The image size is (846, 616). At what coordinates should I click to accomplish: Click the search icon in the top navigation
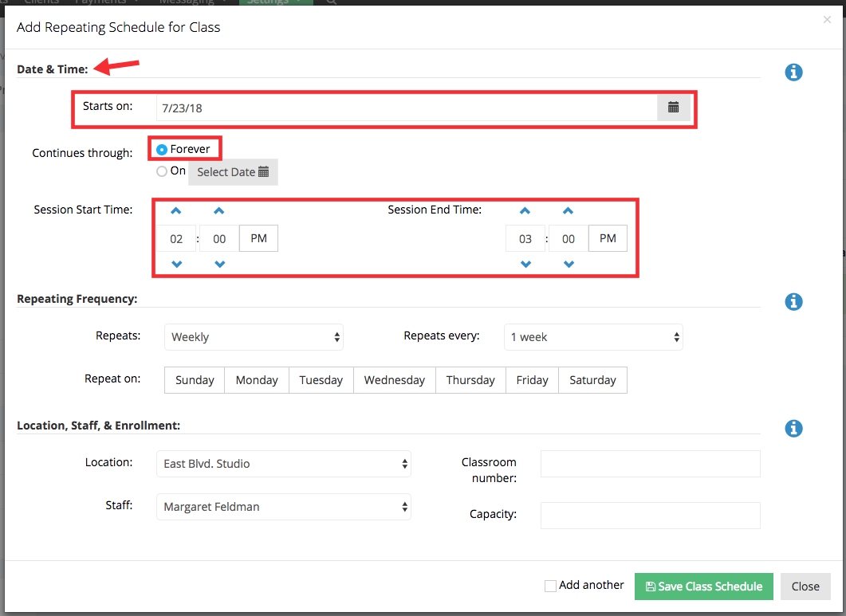coord(331,2)
